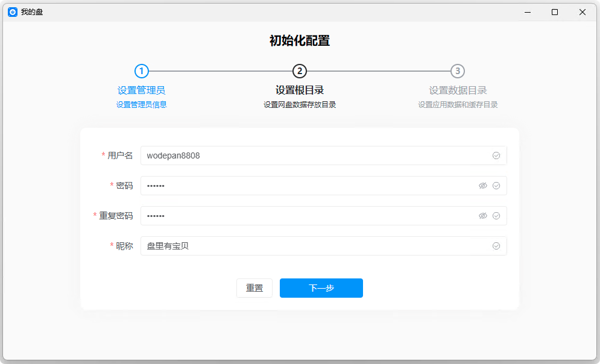This screenshot has width=600, height=364.
Task: Click the 设置应用数据和缓存目录 description text
Action: click(x=458, y=105)
